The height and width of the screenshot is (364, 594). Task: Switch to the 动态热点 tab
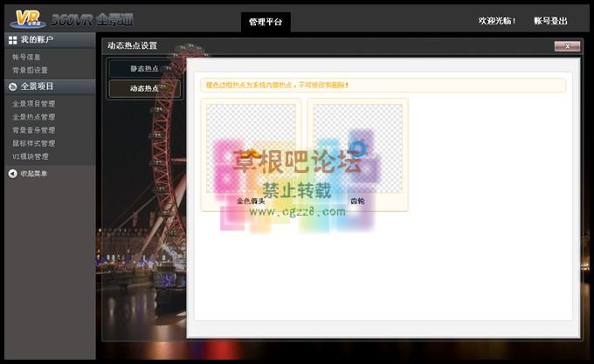(145, 88)
